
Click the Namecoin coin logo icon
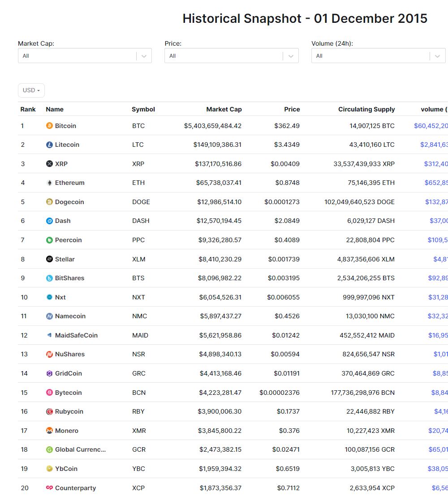pos(49,316)
